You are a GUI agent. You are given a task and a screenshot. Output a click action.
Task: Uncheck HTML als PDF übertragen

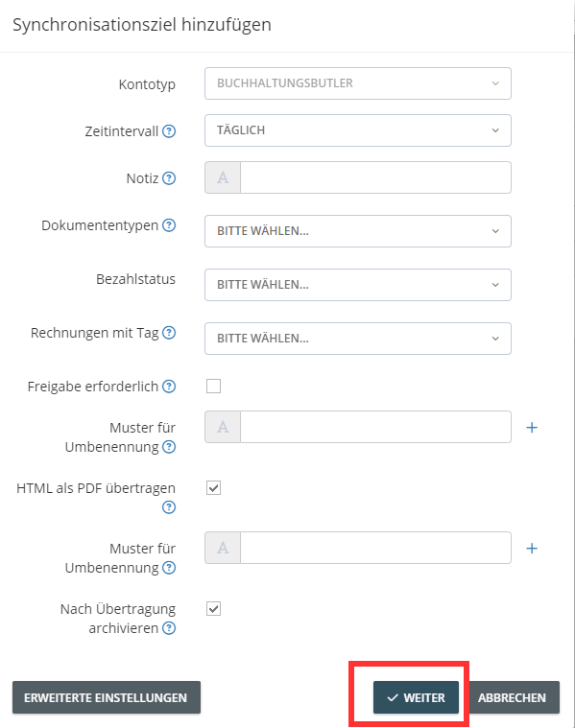[x=213, y=488]
